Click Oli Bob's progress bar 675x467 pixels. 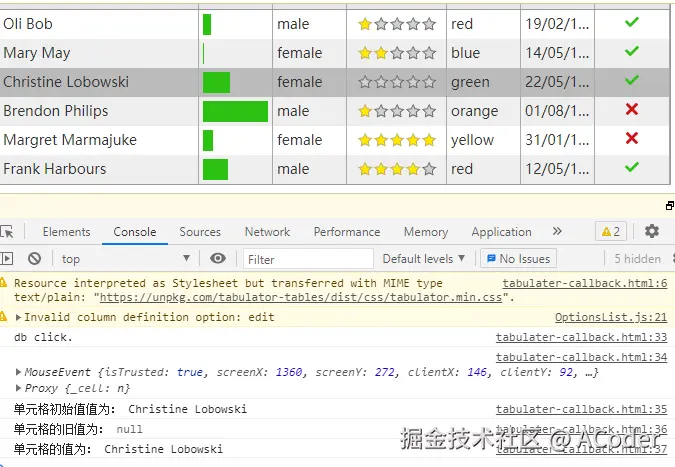pos(207,24)
